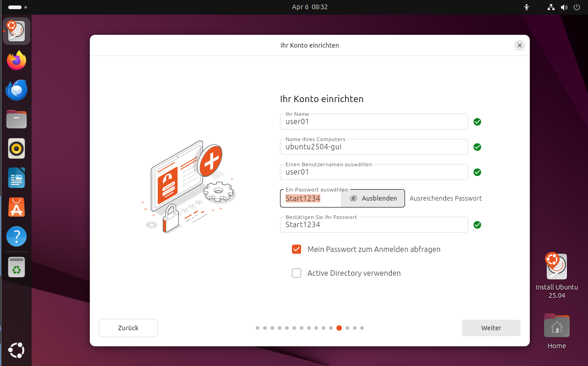Image resolution: width=588 pixels, height=366 pixels.
Task: Click the Weiter button
Action: coord(491,328)
